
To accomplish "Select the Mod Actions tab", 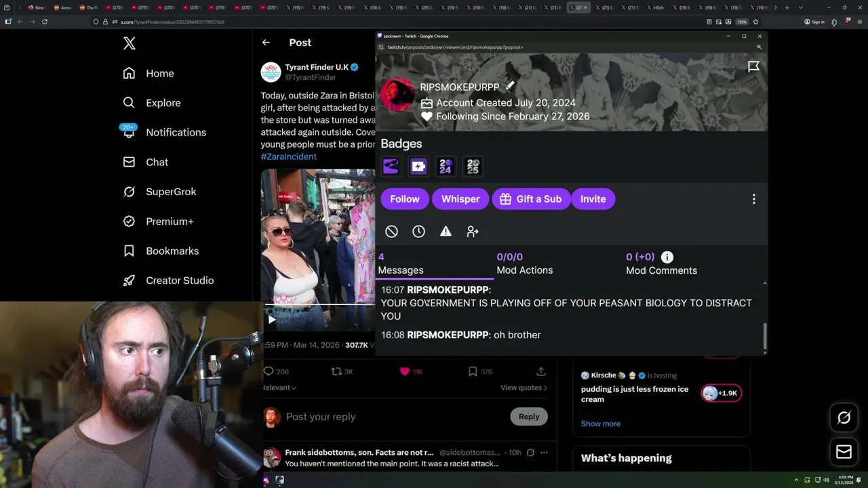I will [x=524, y=264].
